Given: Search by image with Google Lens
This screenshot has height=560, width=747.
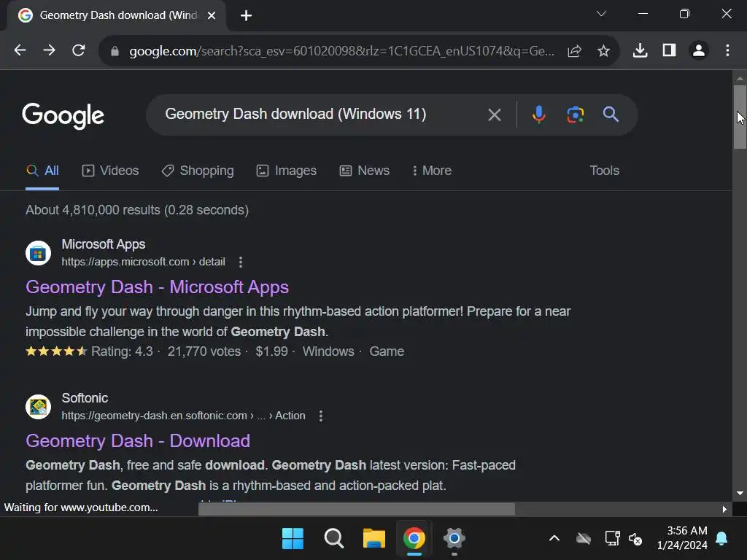Looking at the screenshot, I should pyautogui.click(x=575, y=114).
